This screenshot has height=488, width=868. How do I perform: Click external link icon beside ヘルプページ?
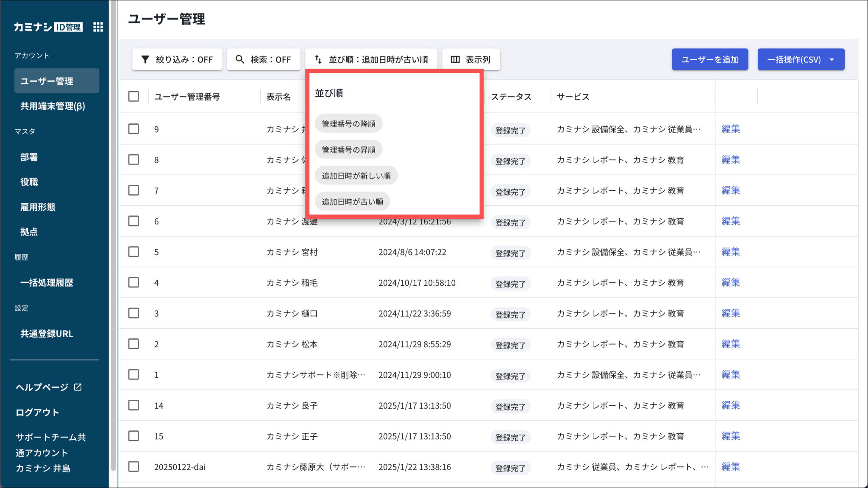coord(78,387)
